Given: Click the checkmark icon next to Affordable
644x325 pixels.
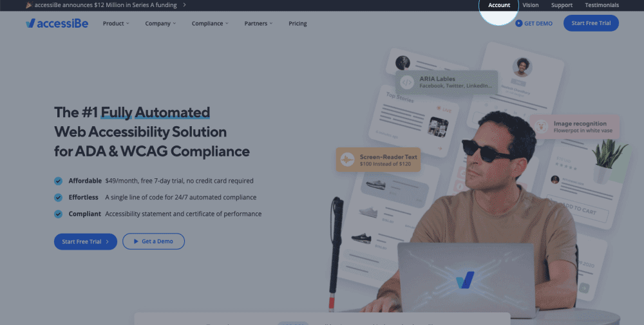Looking at the screenshot, I should click(x=59, y=181).
